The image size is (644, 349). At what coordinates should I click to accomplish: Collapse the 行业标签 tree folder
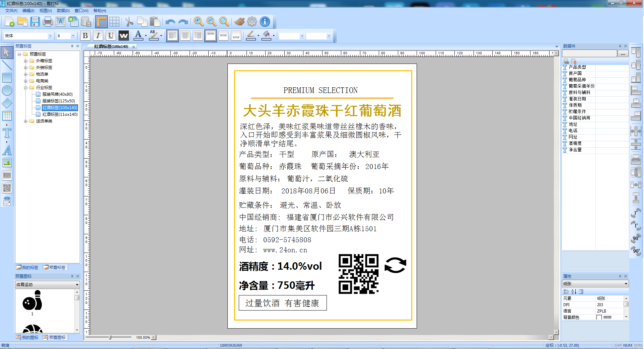pos(25,88)
